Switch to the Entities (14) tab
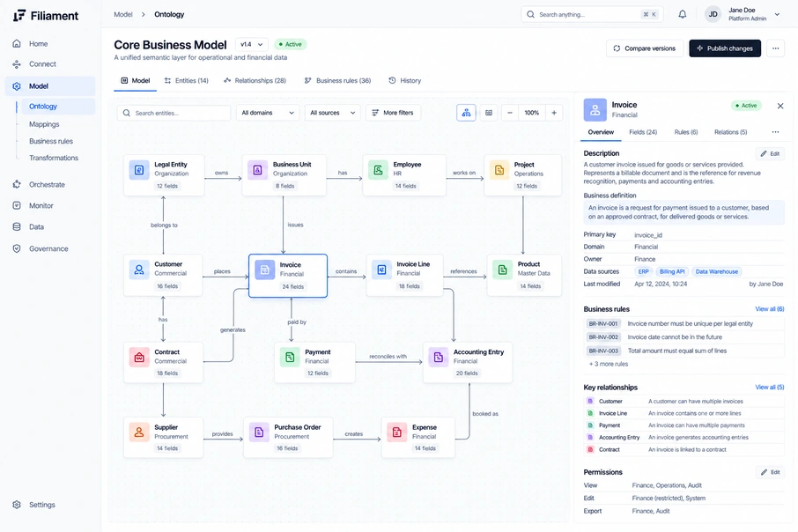This screenshot has width=798, height=532. click(186, 80)
